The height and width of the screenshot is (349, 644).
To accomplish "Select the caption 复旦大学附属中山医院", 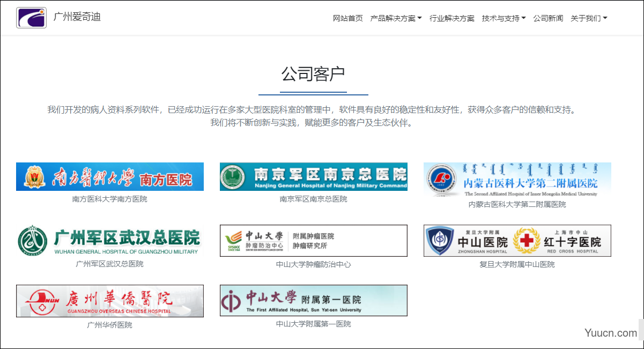I will (x=517, y=264).
